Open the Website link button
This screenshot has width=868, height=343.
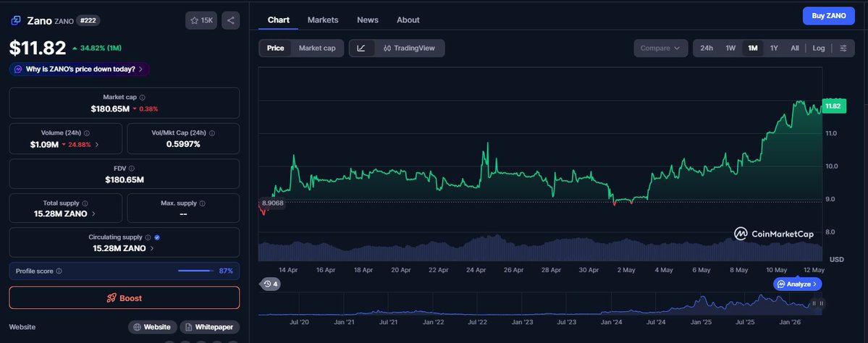click(153, 327)
